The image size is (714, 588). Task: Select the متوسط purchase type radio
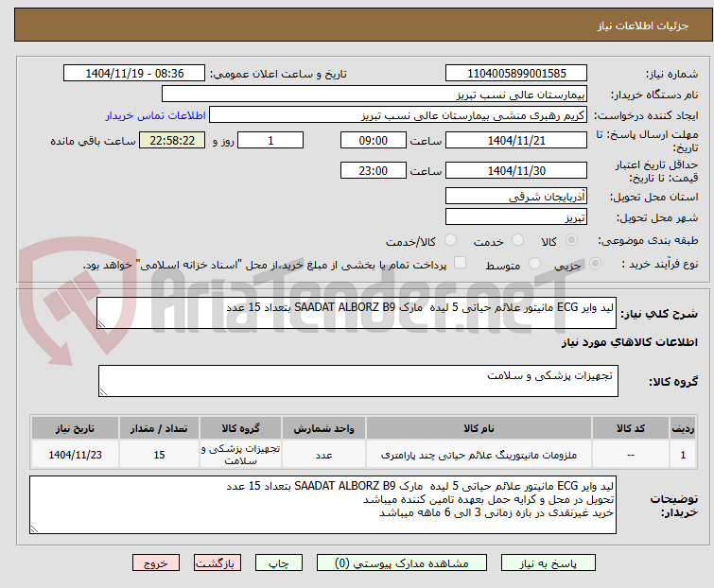(x=534, y=264)
